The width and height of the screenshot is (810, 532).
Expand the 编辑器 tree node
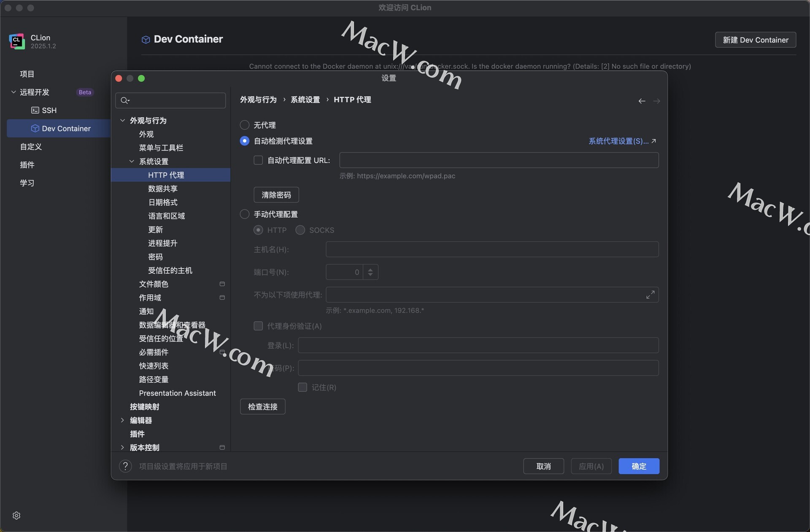coord(122,420)
